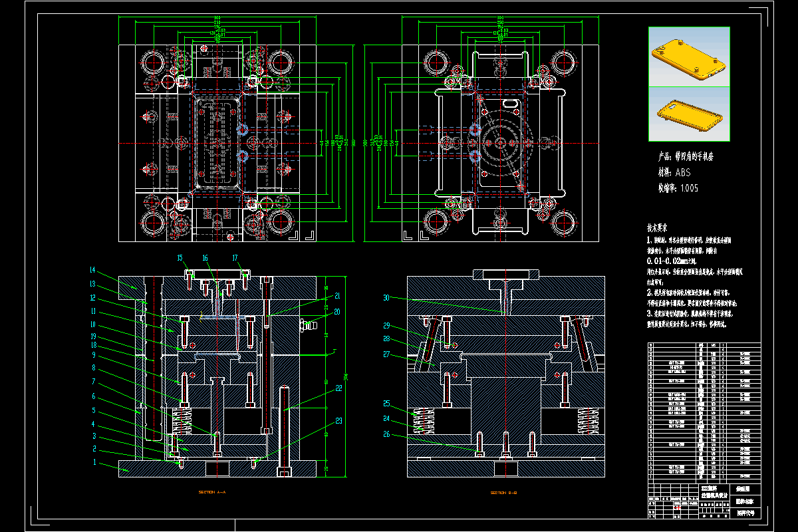Click part balloon number 2
798x532 pixels.
click(94, 449)
